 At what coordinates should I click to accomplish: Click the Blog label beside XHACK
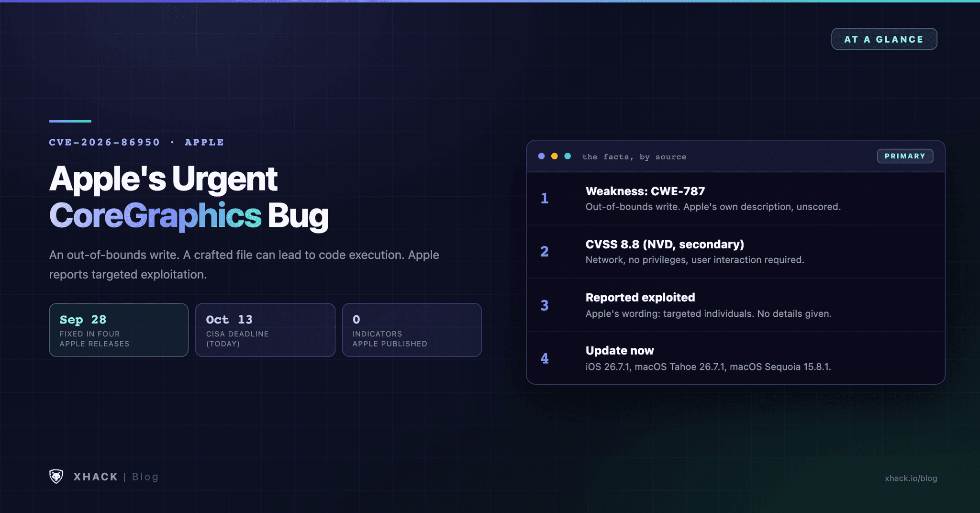(x=145, y=477)
